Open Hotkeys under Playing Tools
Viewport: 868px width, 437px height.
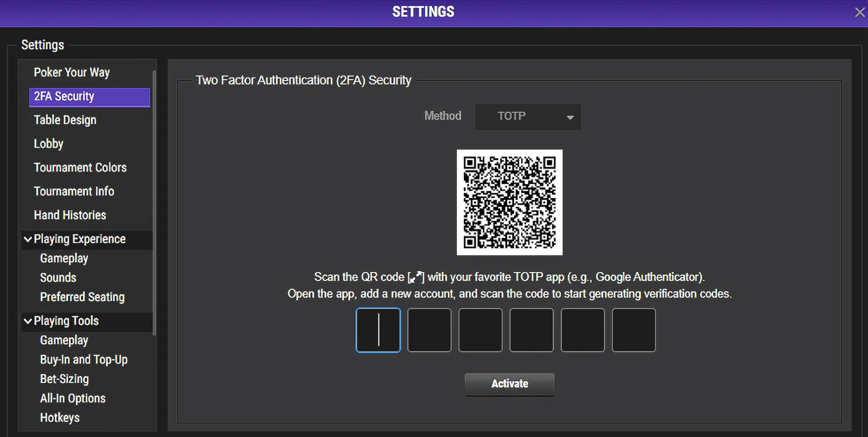(60, 418)
